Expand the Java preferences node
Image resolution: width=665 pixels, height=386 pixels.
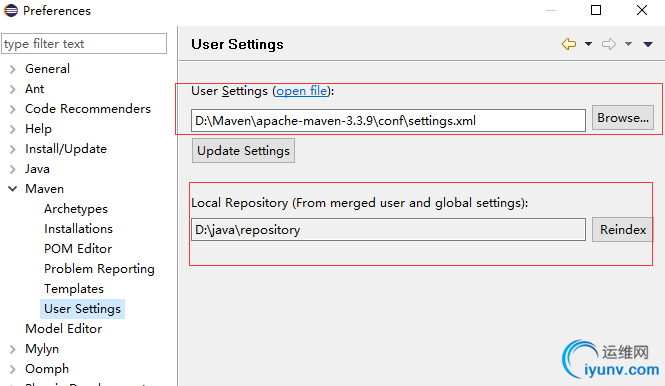[x=13, y=169]
